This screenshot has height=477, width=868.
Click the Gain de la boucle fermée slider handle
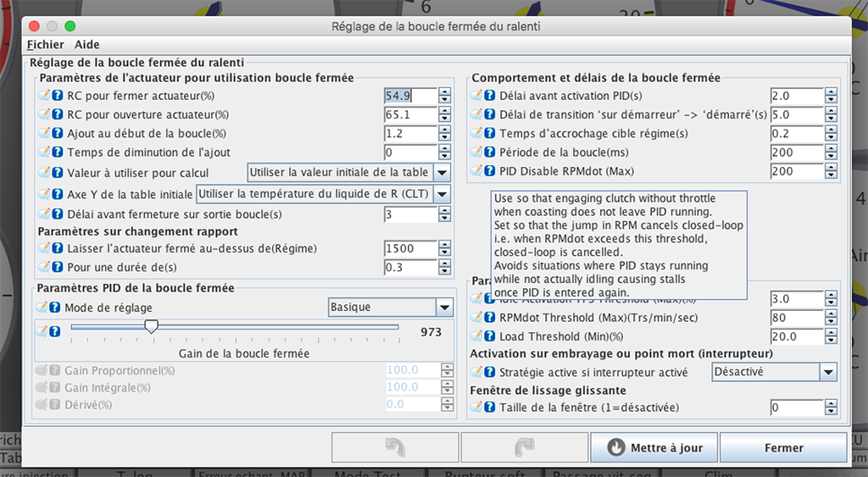click(x=151, y=326)
